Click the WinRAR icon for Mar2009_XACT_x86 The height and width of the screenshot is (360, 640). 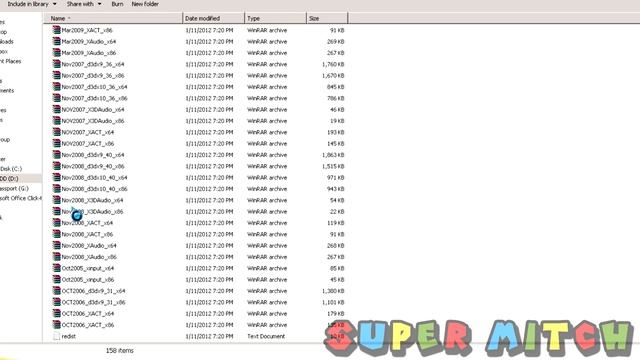pyautogui.click(x=56, y=30)
